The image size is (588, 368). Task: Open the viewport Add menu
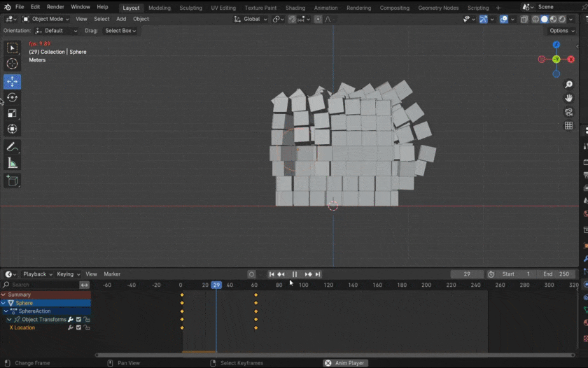pos(121,19)
